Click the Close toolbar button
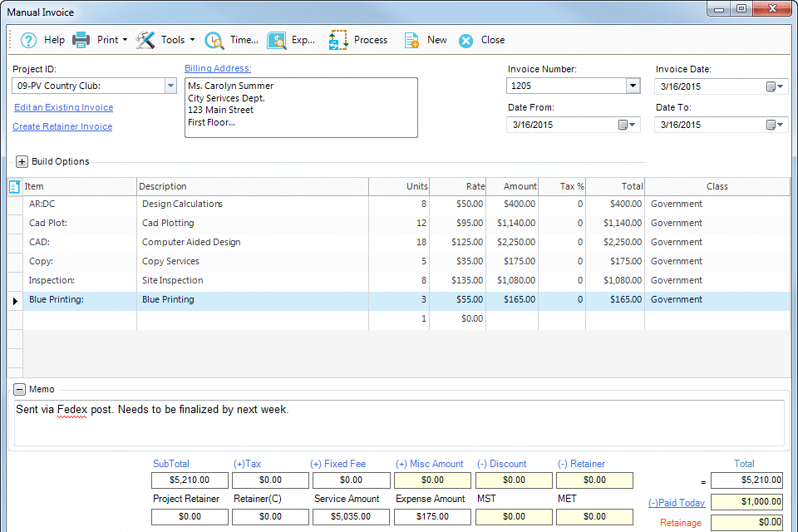798x532 pixels. coord(466,40)
